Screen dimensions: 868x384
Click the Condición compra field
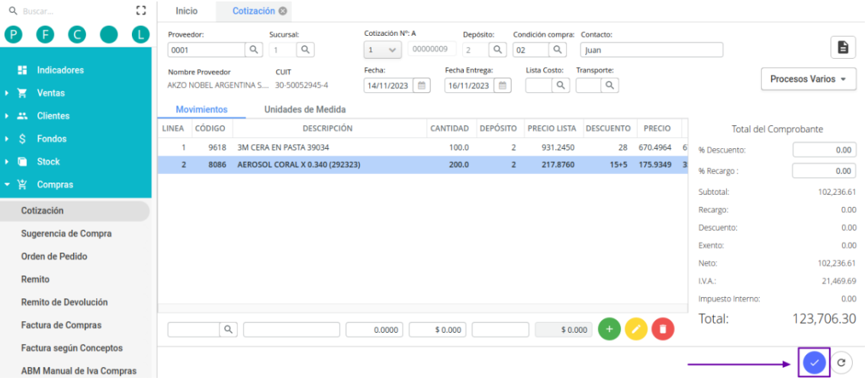pos(531,50)
